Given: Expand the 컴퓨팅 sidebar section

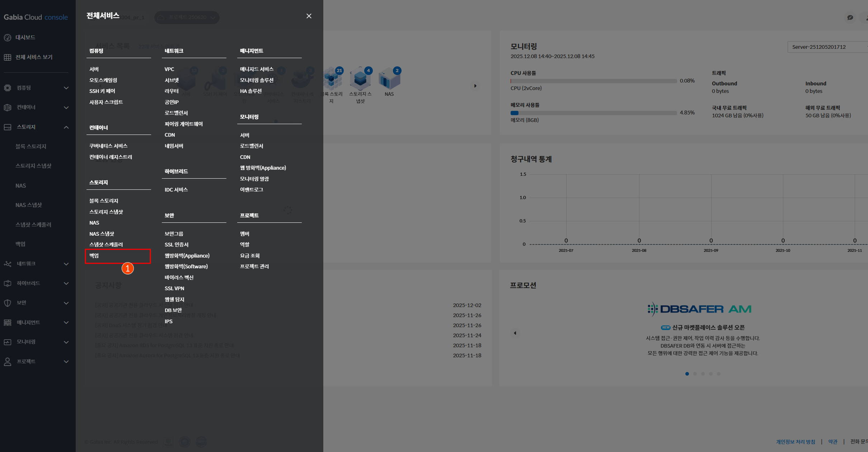Looking at the screenshot, I should (x=66, y=88).
